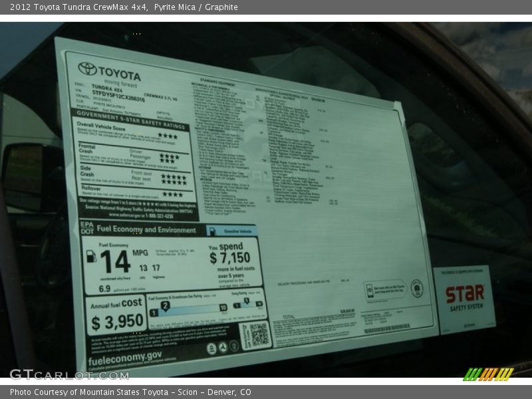The width and height of the screenshot is (532, 399).
Task: Click the EPA DOT logo block
Action: [x=86, y=229]
